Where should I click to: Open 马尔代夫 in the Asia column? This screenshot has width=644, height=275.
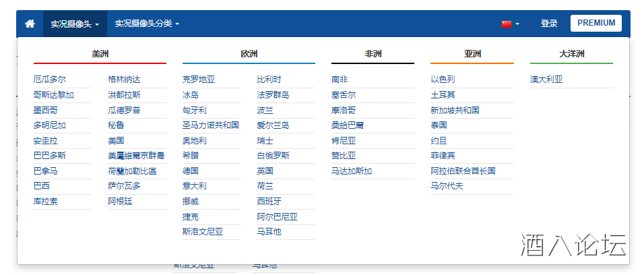click(x=447, y=186)
